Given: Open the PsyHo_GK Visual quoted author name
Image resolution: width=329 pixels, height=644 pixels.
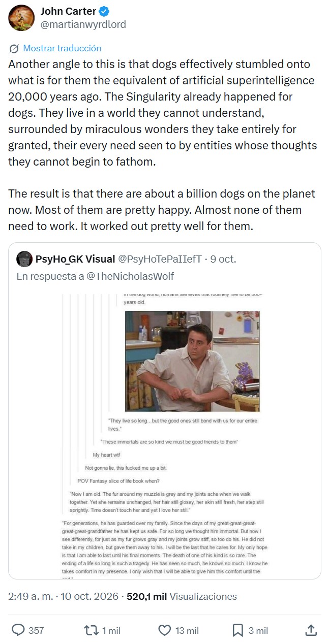Looking at the screenshot, I should click(75, 259).
